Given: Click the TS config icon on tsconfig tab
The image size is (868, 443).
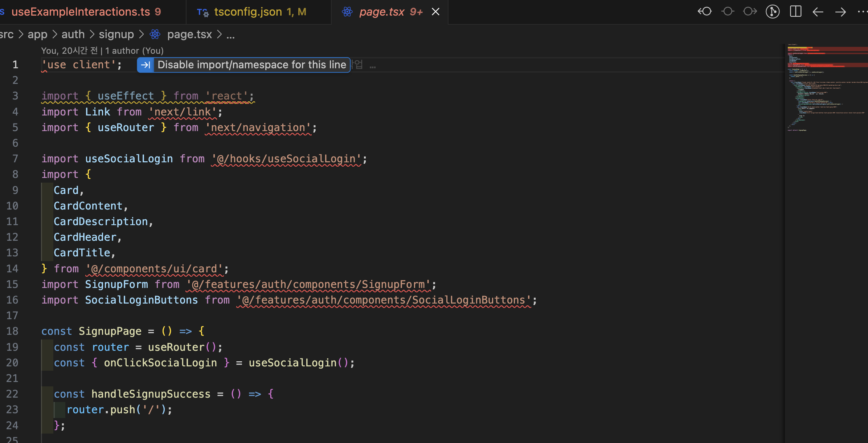Looking at the screenshot, I should point(202,13).
